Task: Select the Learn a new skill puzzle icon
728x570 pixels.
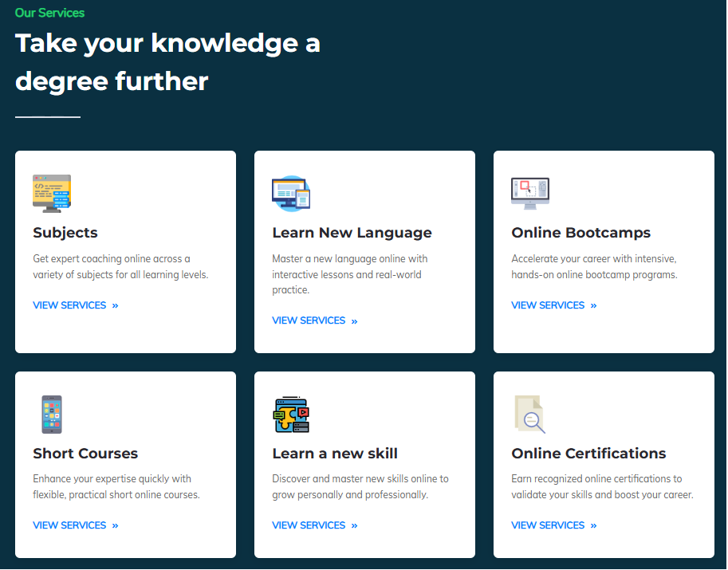Action: coord(291,415)
